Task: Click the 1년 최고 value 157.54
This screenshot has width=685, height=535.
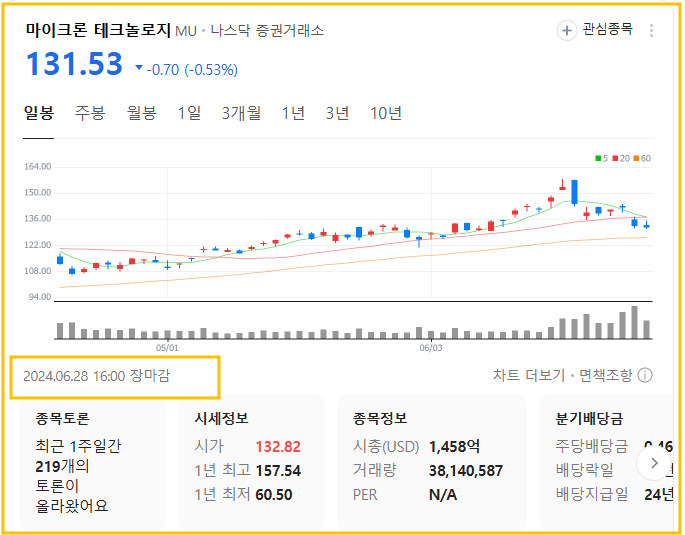Action: pyautogui.click(x=278, y=470)
